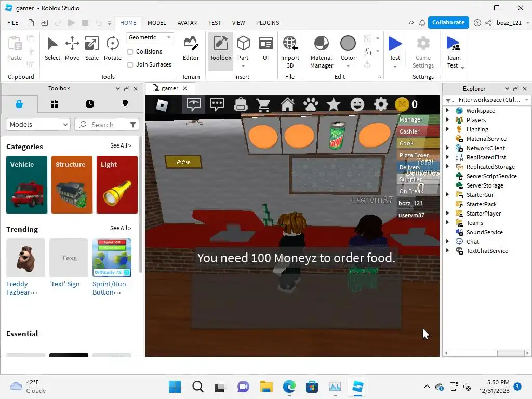This screenshot has height=399, width=532.
Task: Expand the Lighting tree node
Action: click(x=447, y=129)
